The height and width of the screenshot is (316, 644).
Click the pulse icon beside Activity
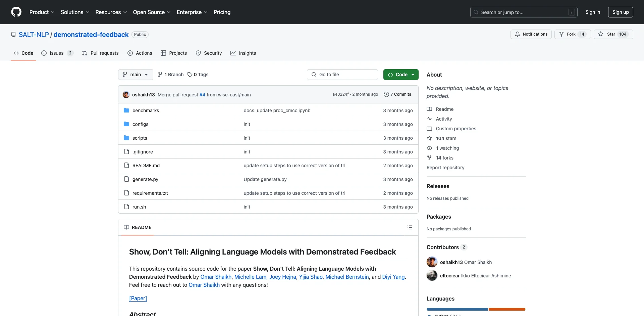click(429, 119)
